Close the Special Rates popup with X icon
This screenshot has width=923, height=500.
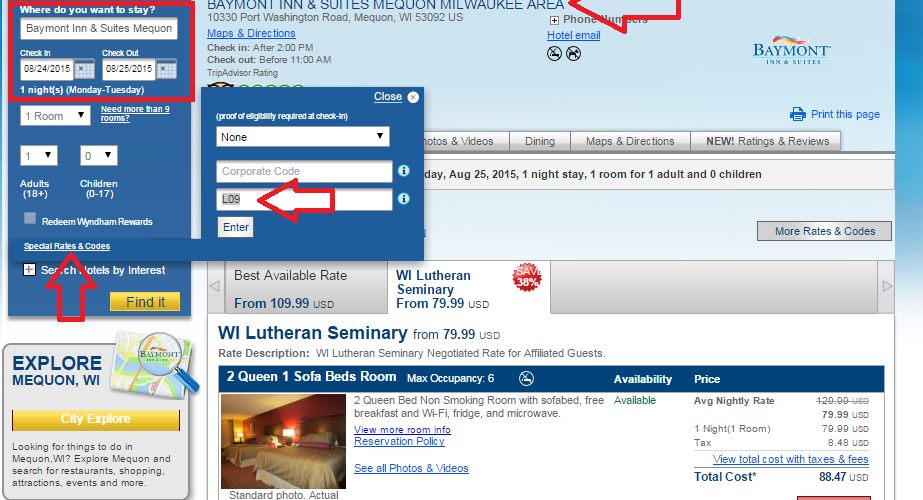tap(413, 97)
